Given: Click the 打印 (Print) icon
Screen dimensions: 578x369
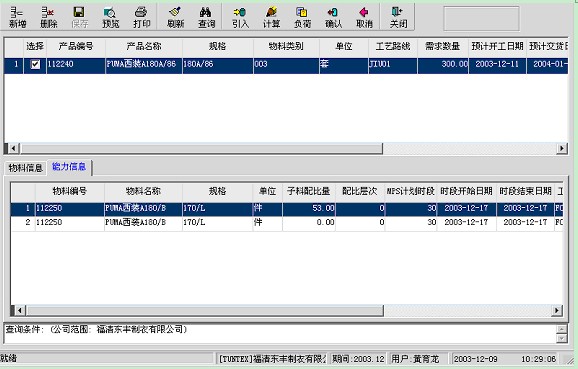Looking at the screenshot, I should click(x=142, y=17).
